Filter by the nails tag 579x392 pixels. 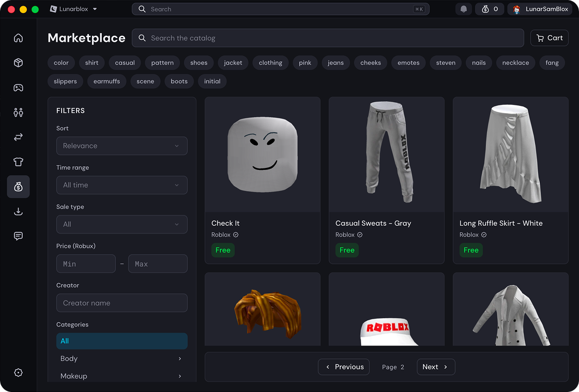click(479, 62)
